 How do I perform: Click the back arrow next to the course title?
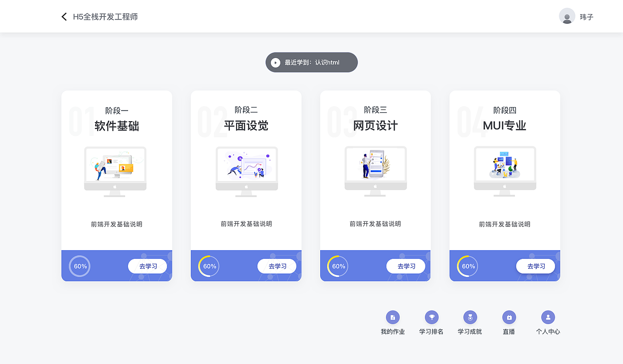coord(64,16)
